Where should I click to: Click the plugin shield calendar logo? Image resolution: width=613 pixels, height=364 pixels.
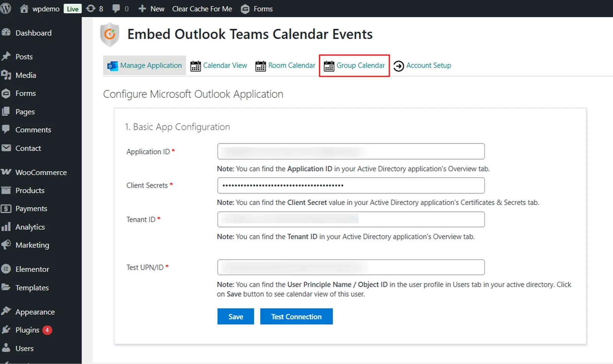point(110,35)
